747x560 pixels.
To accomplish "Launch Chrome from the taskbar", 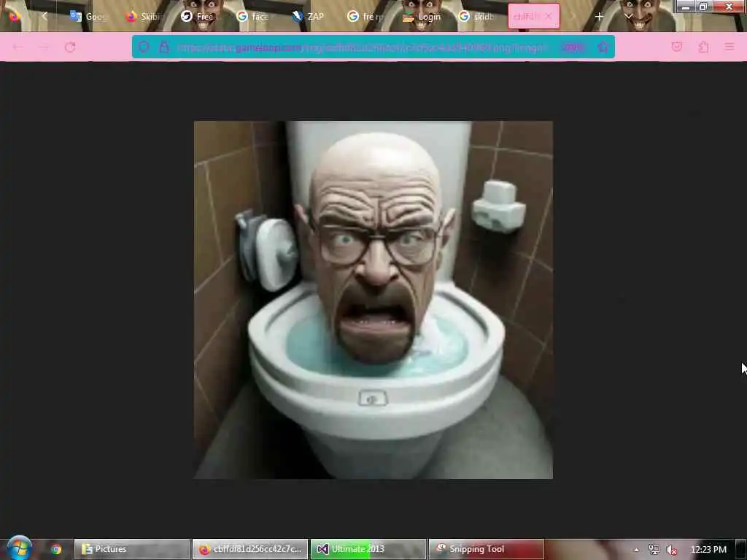I will [56, 549].
